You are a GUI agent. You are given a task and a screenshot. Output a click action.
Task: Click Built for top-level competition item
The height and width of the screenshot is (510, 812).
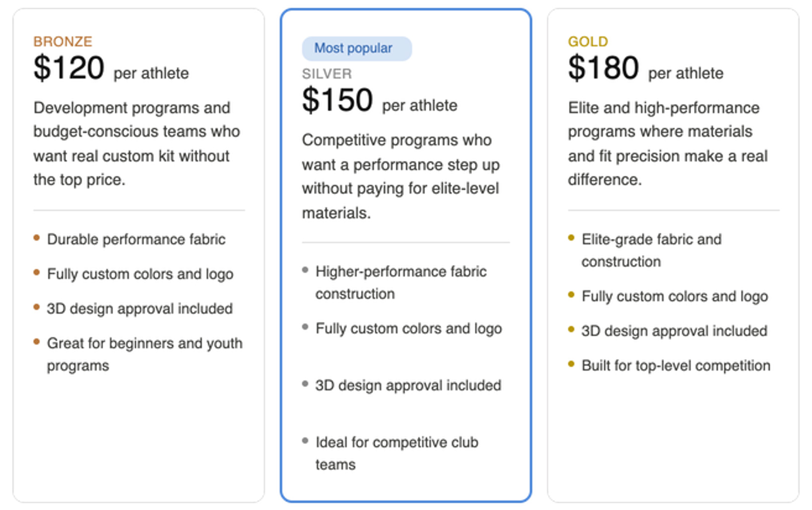pyautogui.click(x=676, y=366)
